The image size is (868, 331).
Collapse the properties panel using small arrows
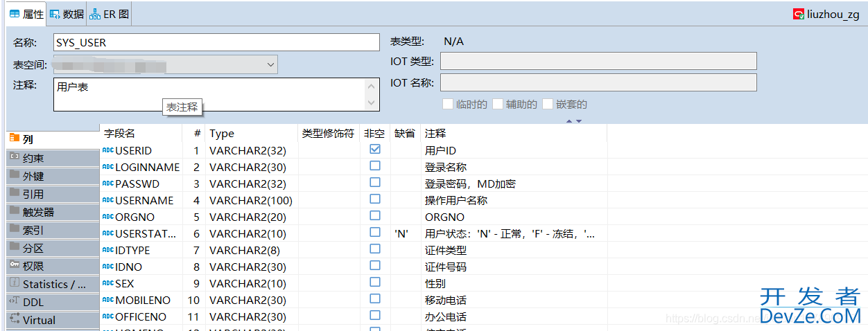tap(573, 121)
